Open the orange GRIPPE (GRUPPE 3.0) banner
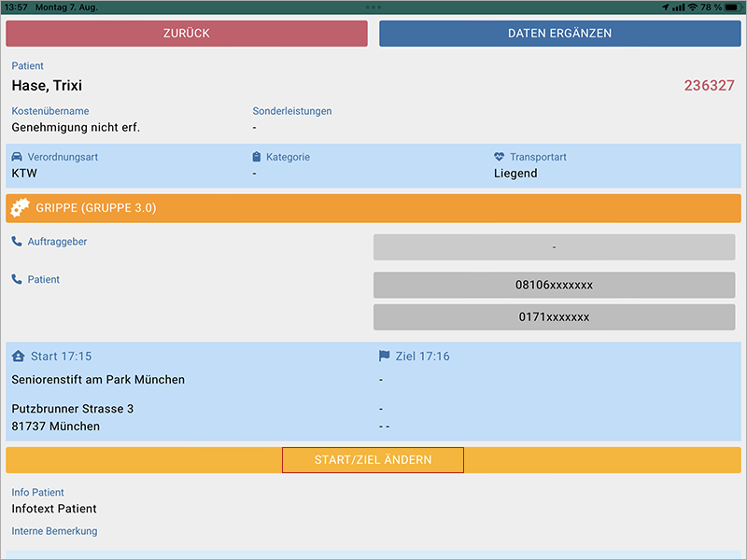Image resolution: width=747 pixels, height=560 pixels. point(373,208)
